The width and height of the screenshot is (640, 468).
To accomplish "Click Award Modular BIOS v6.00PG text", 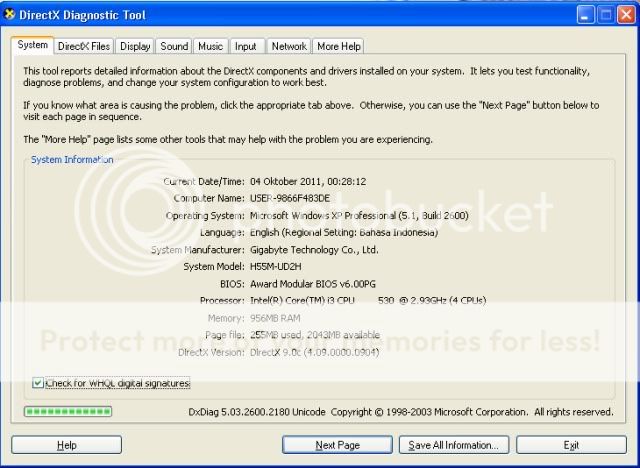I will coord(313,284).
